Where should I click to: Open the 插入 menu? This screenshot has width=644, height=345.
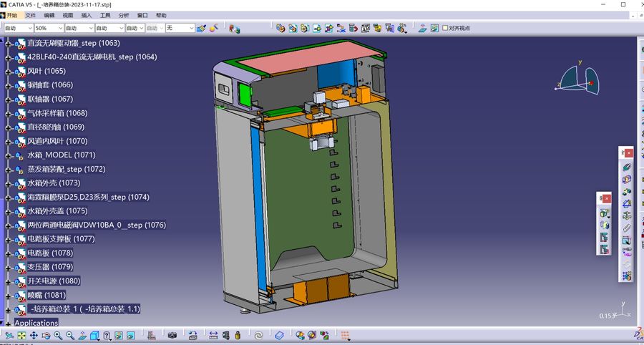[87, 15]
